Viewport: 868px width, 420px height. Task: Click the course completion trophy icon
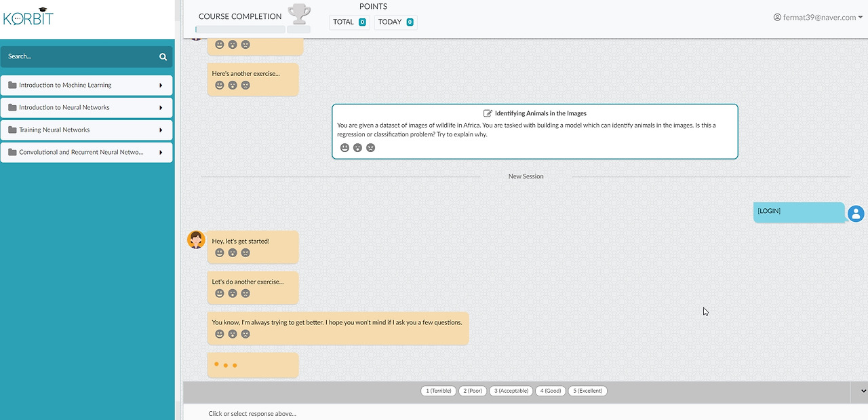(299, 14)
